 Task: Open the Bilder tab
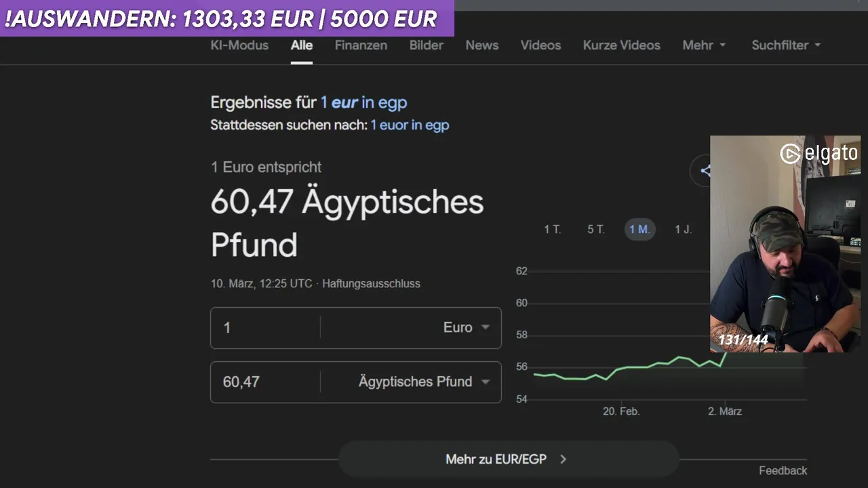coord(426,45)
